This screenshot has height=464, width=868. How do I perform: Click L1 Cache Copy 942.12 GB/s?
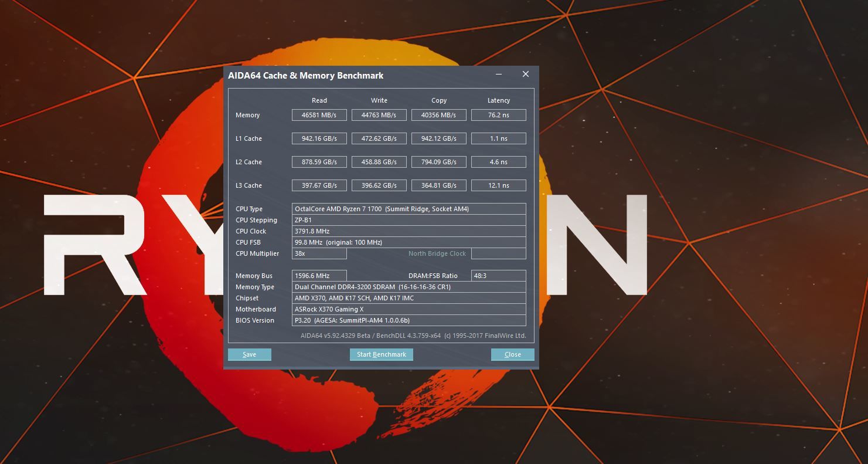(x=439, y=138)
